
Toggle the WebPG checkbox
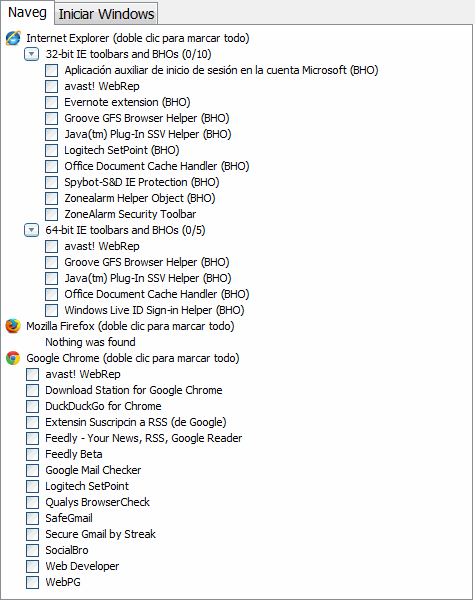coord(33,582)
